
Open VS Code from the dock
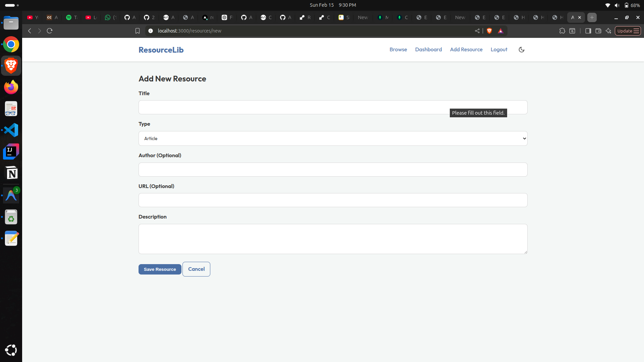11,130
